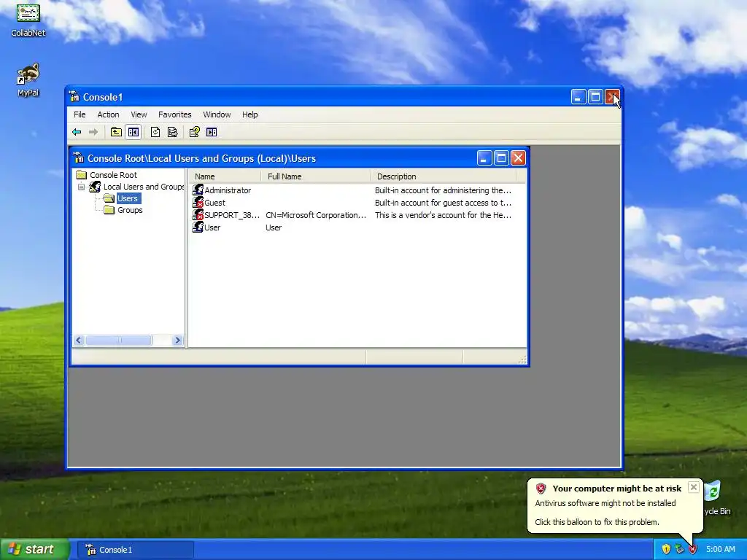Viewport: 747px width, 560px height.
Task: Click the 5:00 AM system clock
Action: coord(720,549)
